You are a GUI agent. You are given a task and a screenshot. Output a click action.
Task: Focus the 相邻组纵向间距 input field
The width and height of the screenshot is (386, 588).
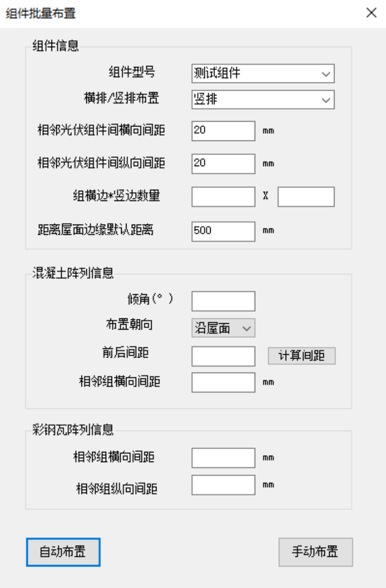pos(223,485)
